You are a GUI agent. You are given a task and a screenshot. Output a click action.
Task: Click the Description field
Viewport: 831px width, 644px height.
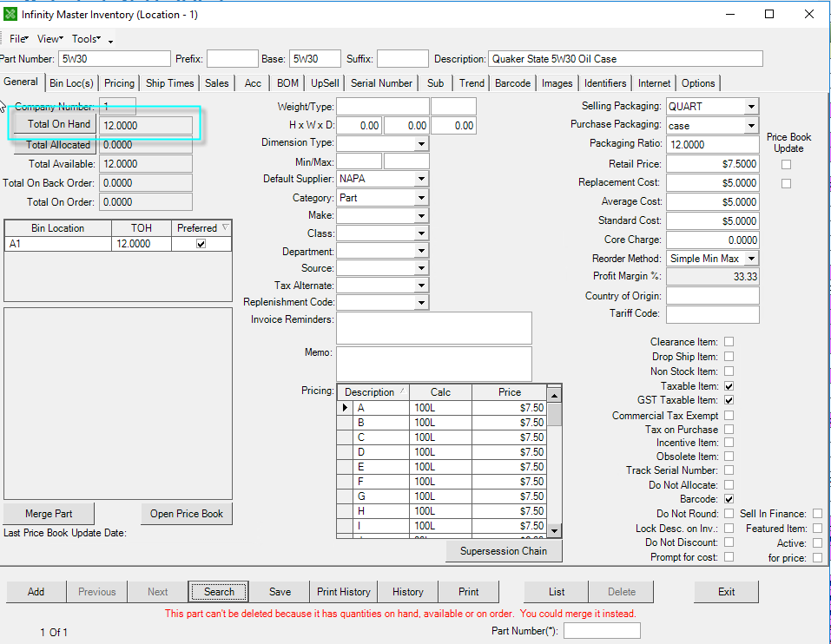click(625, 59)
